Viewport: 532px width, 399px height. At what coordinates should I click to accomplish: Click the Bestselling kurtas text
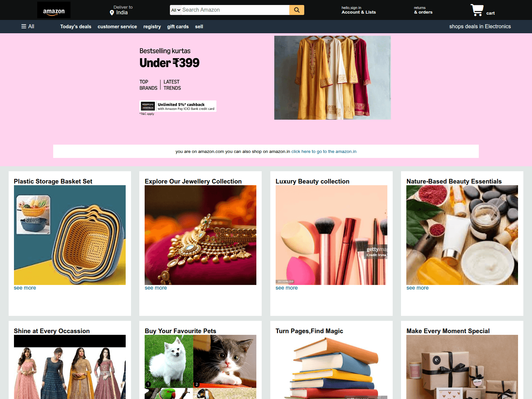[x=165, y=51]
